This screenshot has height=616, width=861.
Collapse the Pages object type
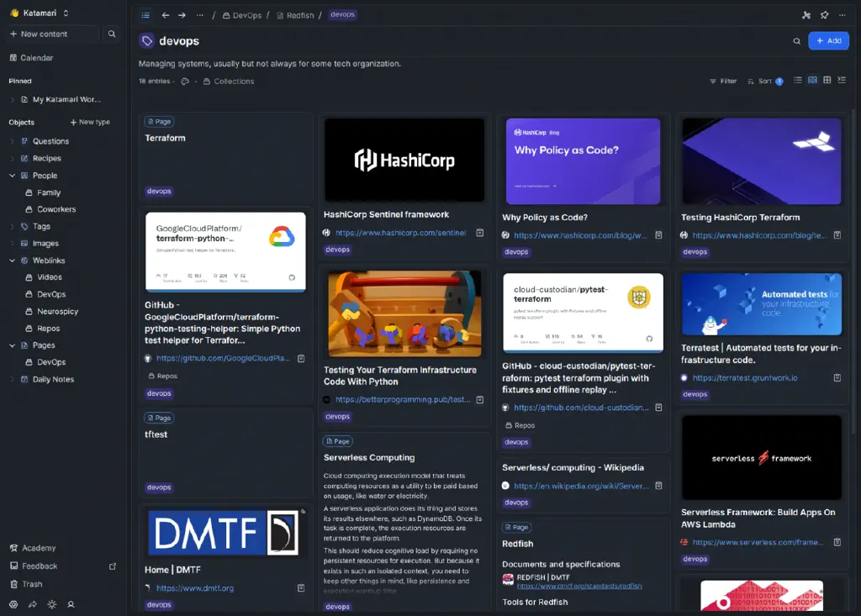12,345
